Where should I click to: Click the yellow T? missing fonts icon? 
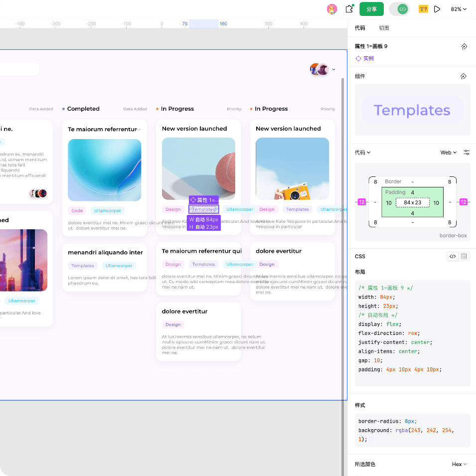tap(423, 9)
